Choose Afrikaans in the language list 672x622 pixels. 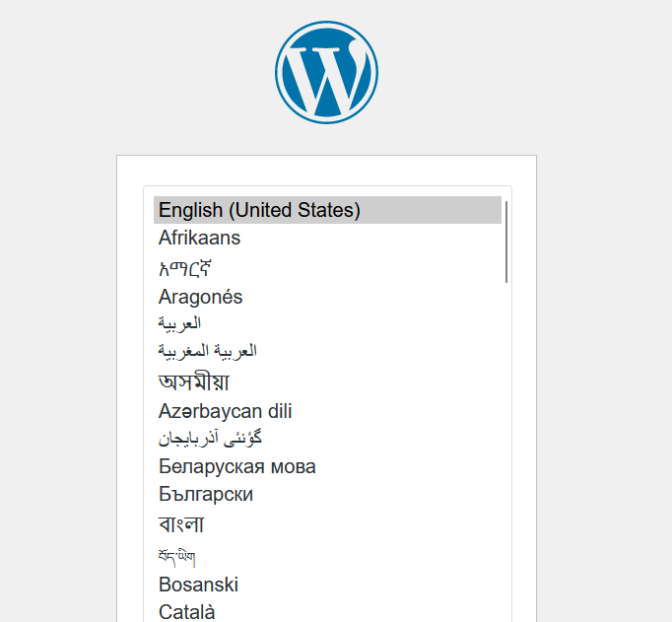tap(199, 238)
